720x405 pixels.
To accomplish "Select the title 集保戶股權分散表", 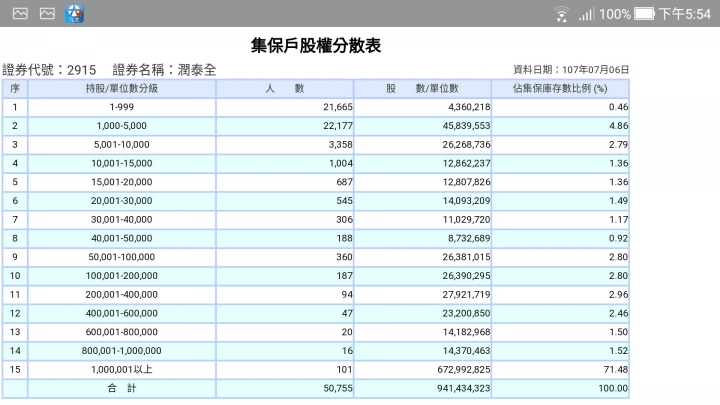I will point(316,45).
